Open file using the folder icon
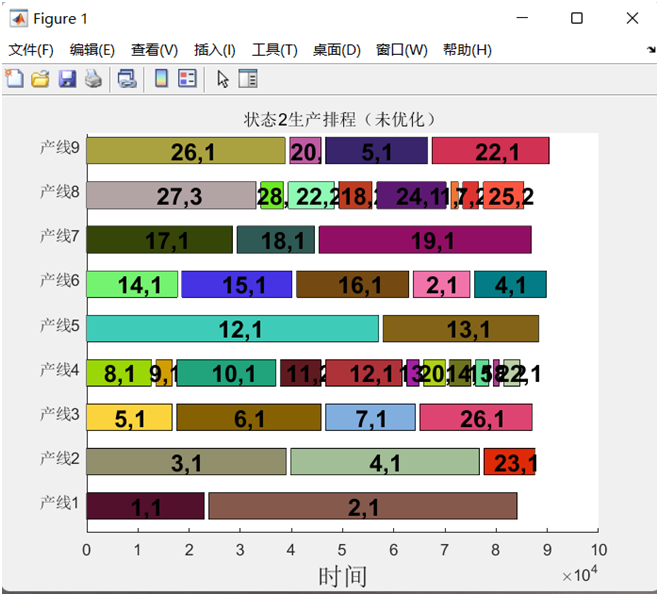The width and height of the screenshot is (659, 596). click(40, 79)
